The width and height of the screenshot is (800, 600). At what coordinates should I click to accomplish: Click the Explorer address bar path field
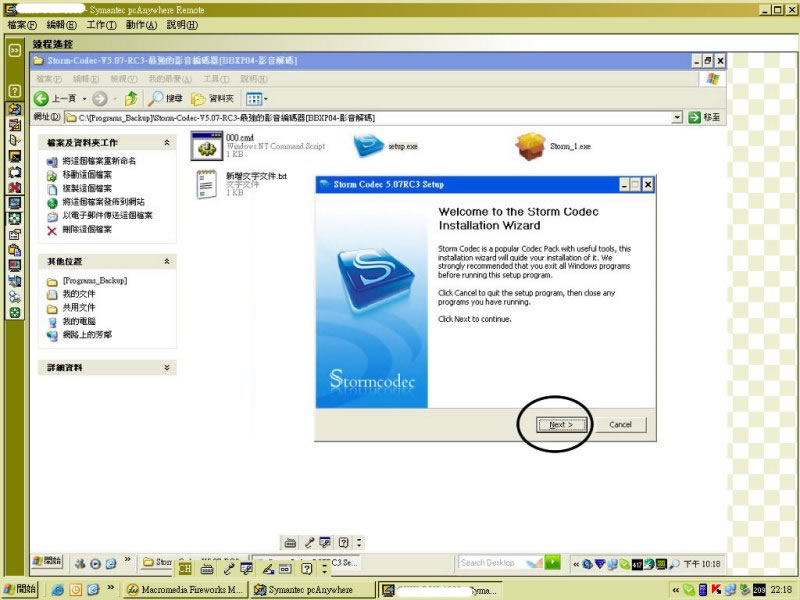tap(368, 118)
